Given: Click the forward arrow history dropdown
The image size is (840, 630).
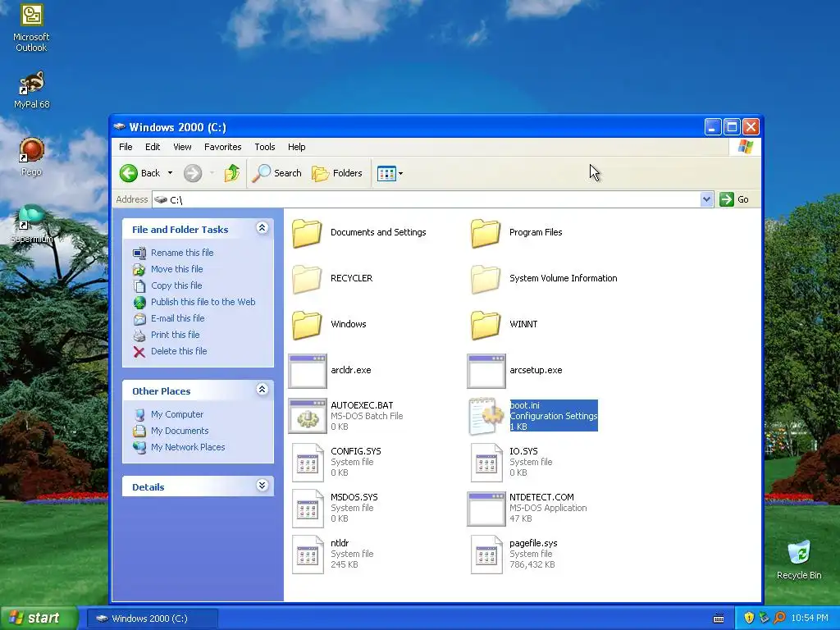Looking at the screenshot, I should point(212,173).
